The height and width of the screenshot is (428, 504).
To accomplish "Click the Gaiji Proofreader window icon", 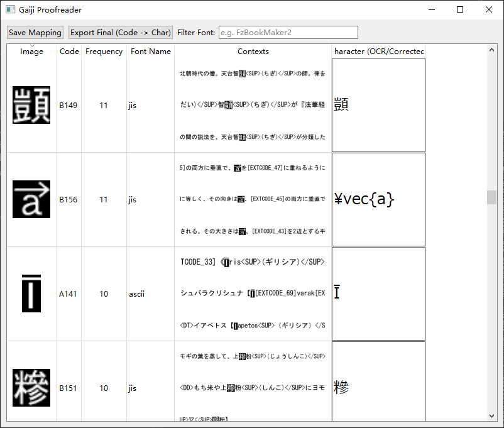I will (10, 10).
